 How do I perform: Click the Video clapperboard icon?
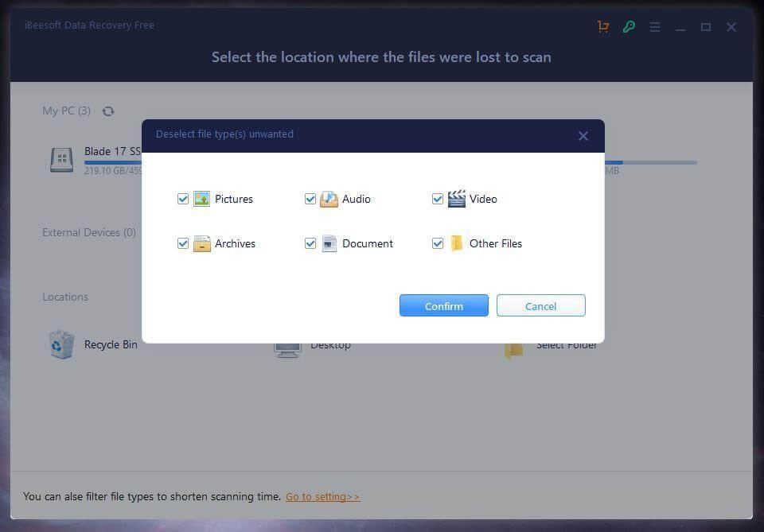click(456, 199)
